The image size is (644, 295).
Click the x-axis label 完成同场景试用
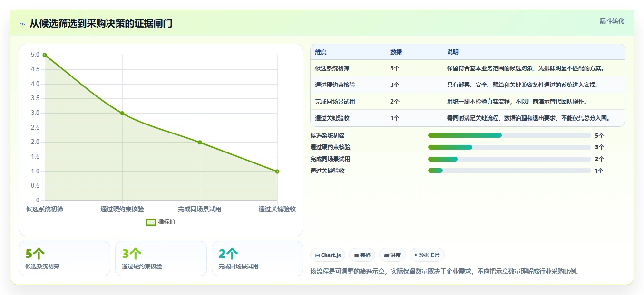click(x=200, y=209)
